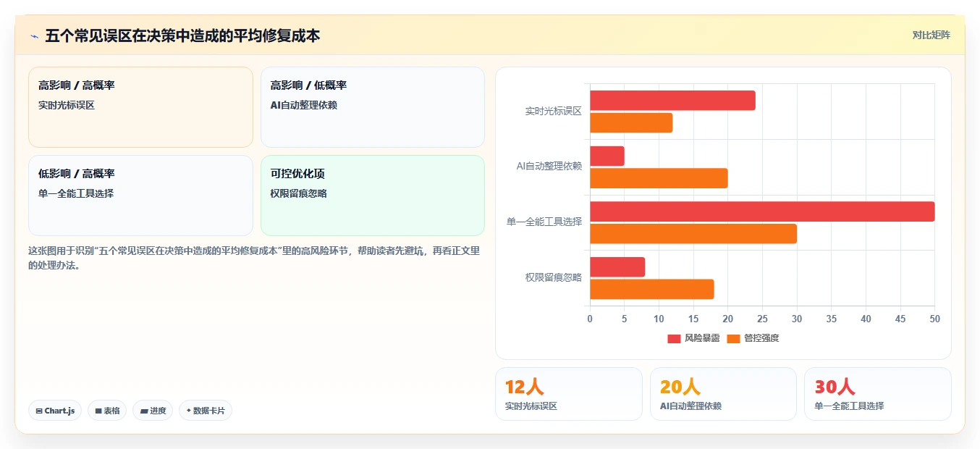Click orange bar for 实时光标误区
The image size is (980, 449).
click(631, 123)
